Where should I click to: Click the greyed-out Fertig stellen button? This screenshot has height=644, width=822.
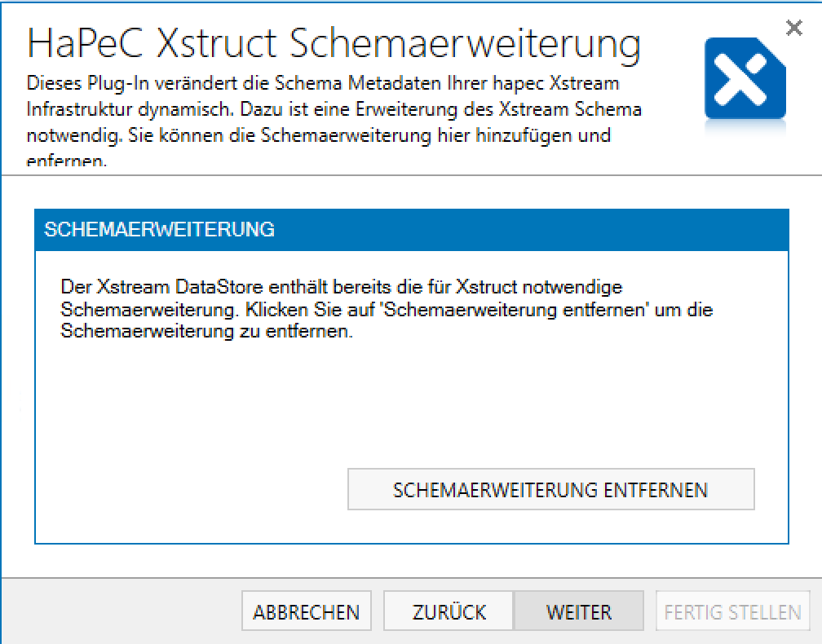point(732,612)
